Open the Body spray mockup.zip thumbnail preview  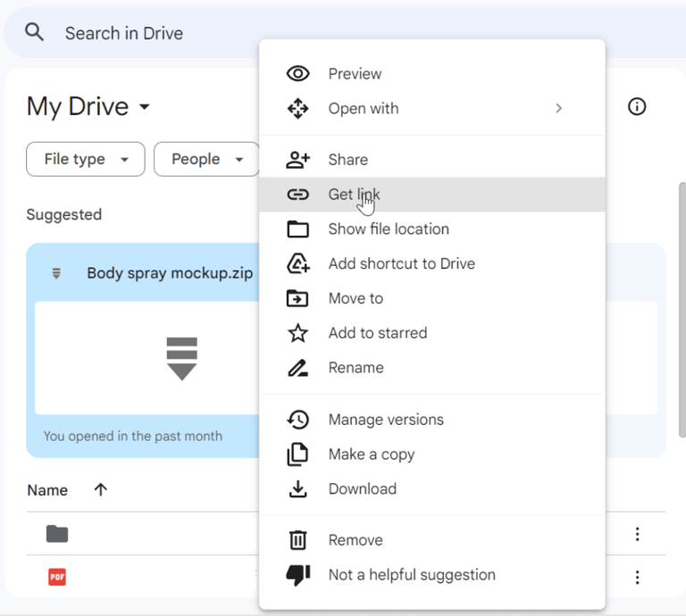(147, 358)
